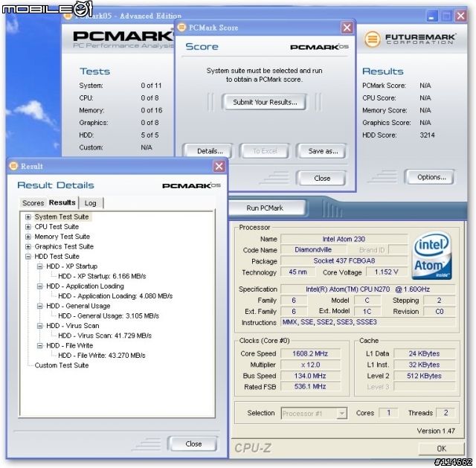Click the Result window title bar icon
Screen dimensions: 476x468
click(x=13, y=166)
